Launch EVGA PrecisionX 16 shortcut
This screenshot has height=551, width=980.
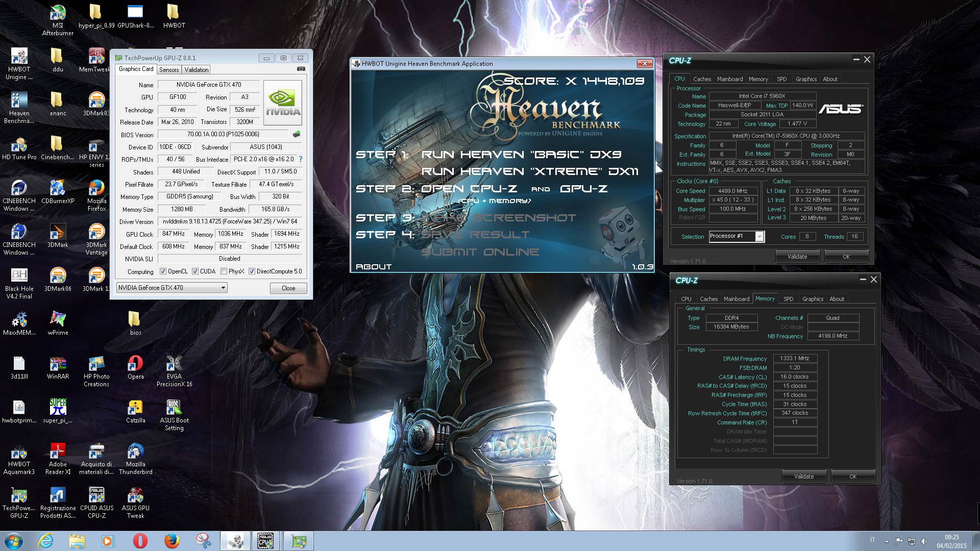(x=174, y=371)
